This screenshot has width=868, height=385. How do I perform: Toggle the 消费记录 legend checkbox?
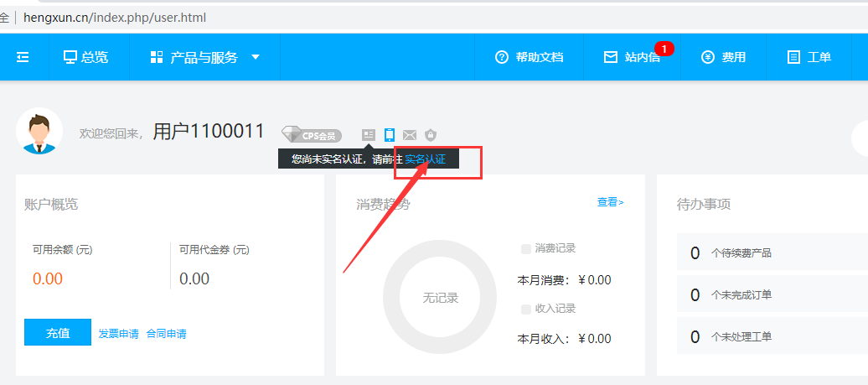coord(526,248)
